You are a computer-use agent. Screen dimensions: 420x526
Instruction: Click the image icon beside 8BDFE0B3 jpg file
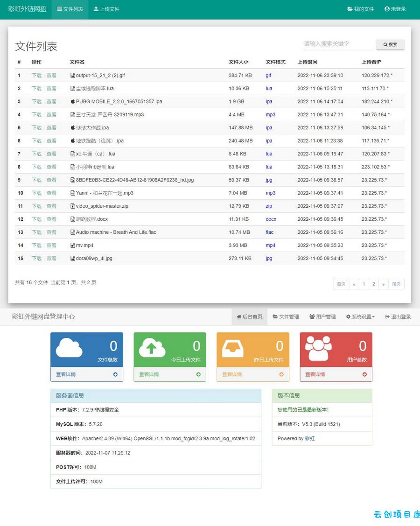pyautogui.click(x=73, y=180)
